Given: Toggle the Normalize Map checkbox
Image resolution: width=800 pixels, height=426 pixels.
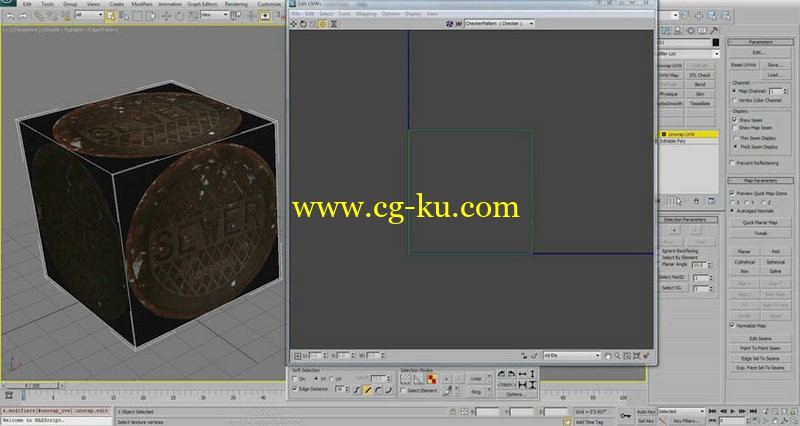Looking at the screenshot, I should [732, 325].
